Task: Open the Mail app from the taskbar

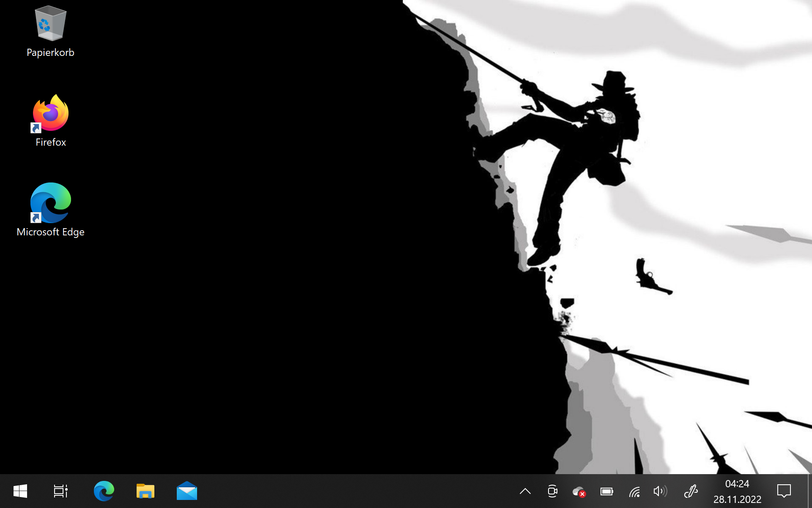Action: pyautogui.click(x=187, y=491)
